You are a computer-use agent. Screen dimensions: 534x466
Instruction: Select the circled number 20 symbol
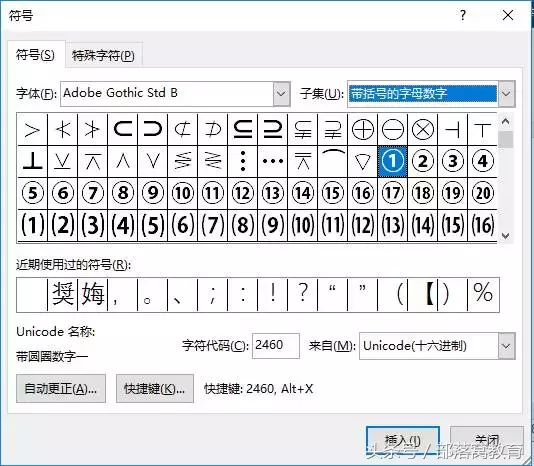[x=483, y=193]
